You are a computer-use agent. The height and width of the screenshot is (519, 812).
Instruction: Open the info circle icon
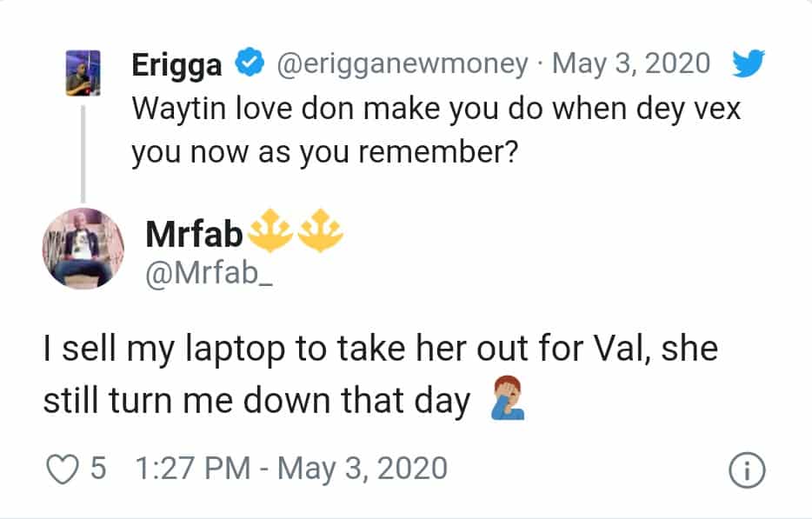click(x=749, y=470)
